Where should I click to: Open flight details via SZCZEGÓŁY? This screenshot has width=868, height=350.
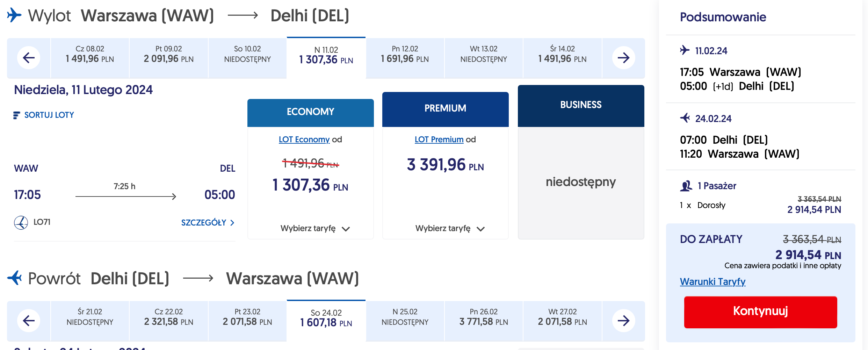click(x=208, y=223)
